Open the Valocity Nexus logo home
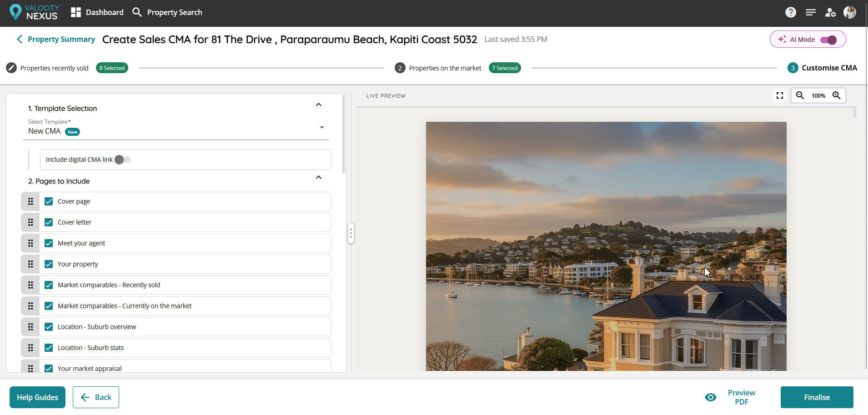Image resolution: width=868 pixels, height=415 pixels. tap(34, 12)
